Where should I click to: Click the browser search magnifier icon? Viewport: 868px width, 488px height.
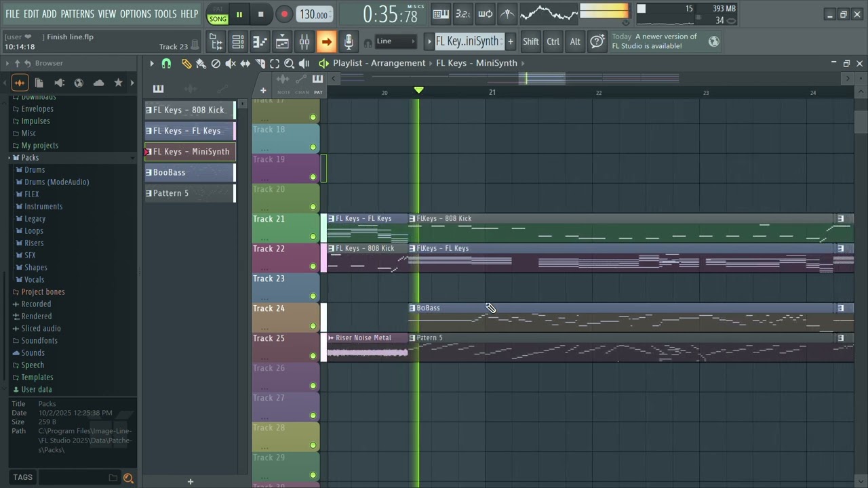click(x=128, y=478)
